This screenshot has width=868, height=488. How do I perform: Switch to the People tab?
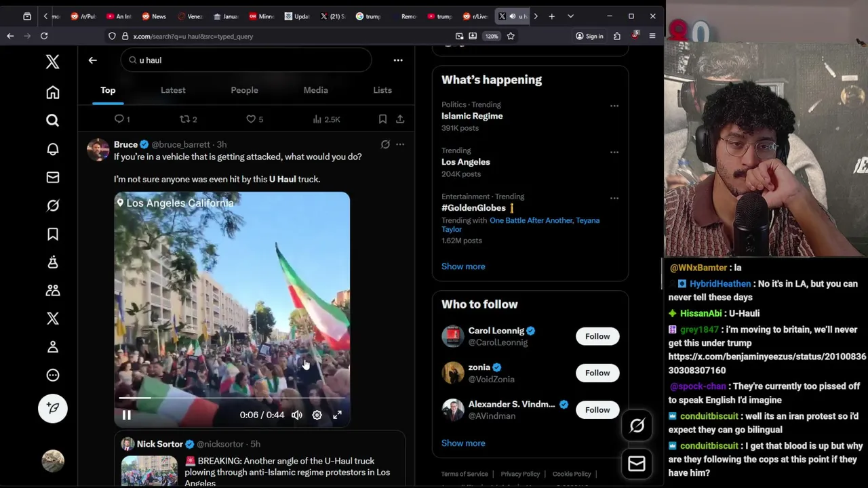[244, 90]
